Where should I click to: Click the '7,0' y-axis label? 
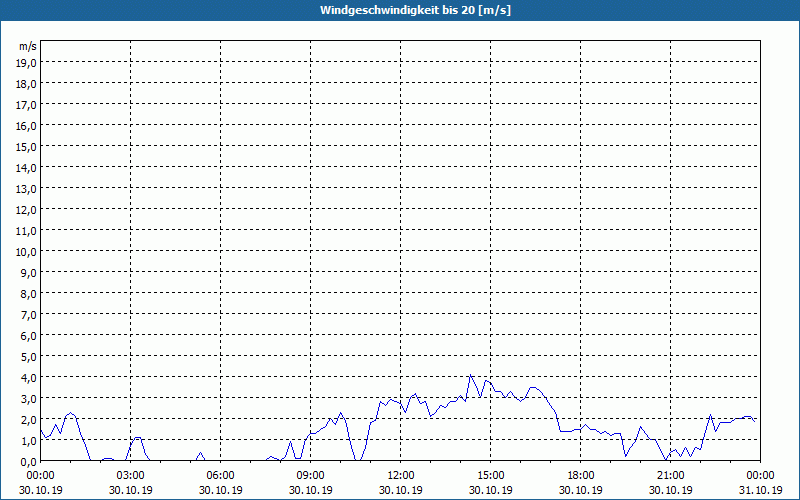tap(29, 315)
